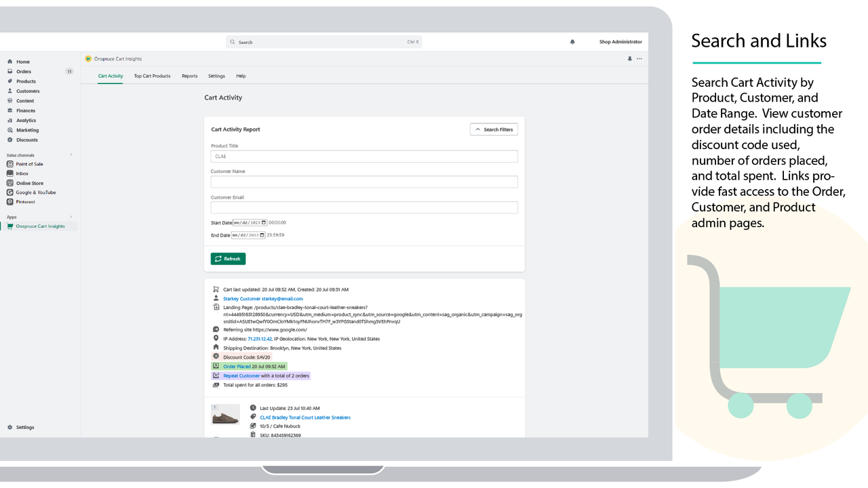Open Home in the sidebar
This screenshot has width=868, height=488.
point(23,62)
